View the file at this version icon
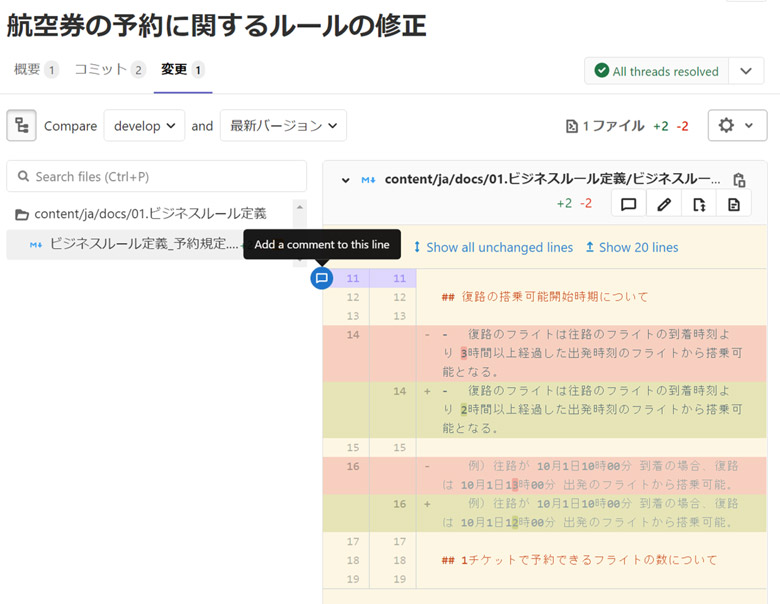The height and width of the screenshot is (604, 780). 734,204
